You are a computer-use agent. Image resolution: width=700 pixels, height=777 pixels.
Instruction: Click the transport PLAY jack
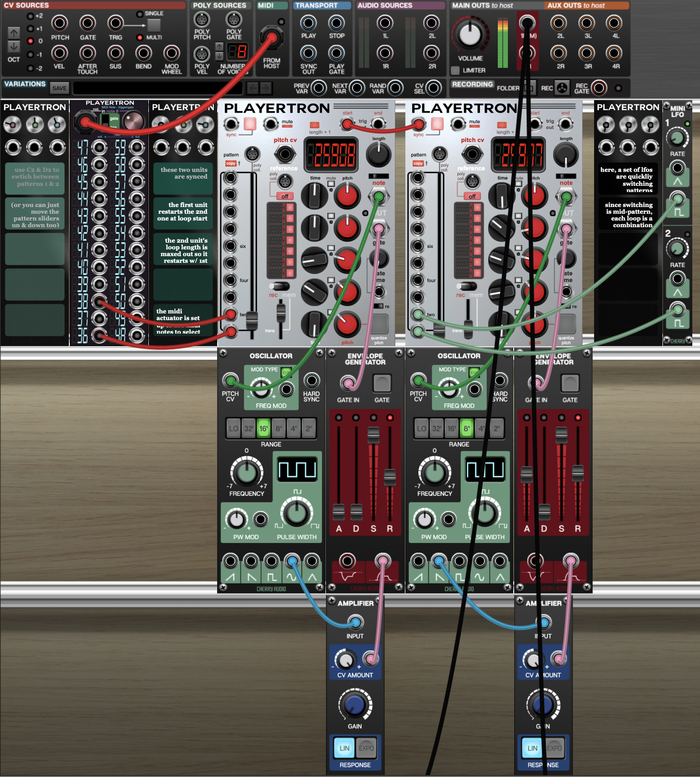pos(309,23)
